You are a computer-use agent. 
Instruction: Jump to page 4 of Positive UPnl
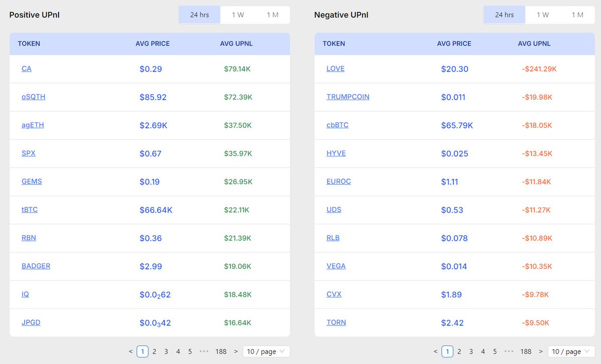(178, 351)
